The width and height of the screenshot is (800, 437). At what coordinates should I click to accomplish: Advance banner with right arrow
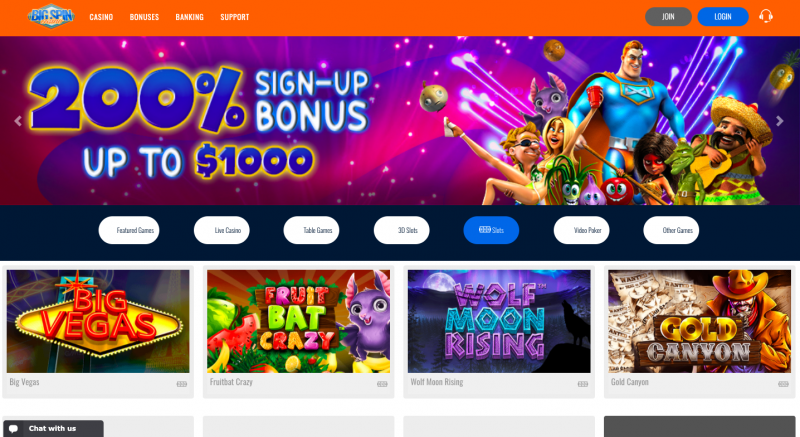[x=780, y=121]
